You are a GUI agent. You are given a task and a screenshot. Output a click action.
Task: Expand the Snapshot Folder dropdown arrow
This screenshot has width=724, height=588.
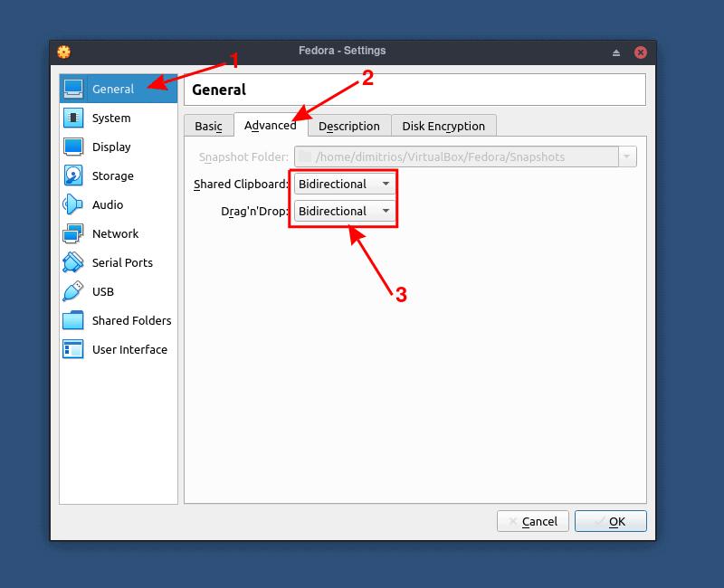pyautogui.click(x=627, y=156)
